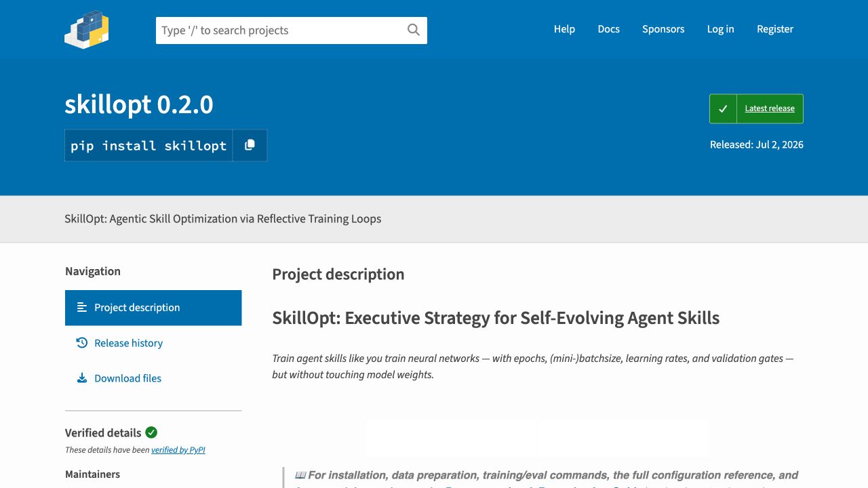The image size is (868, 488).
Task: Copy the pip install command
Action: [250, 145]
